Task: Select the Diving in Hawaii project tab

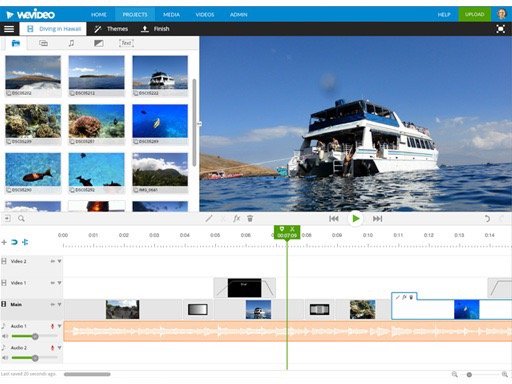Action: pos(53,29)
